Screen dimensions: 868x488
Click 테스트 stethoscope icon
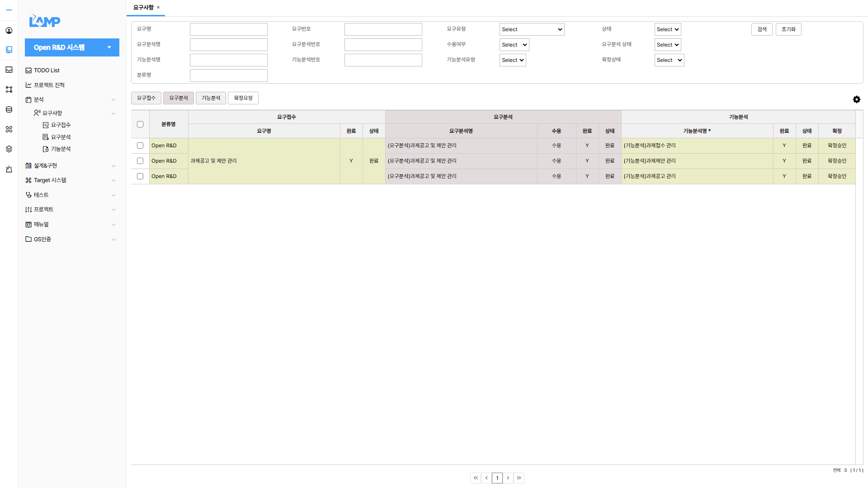click(28, 195)
